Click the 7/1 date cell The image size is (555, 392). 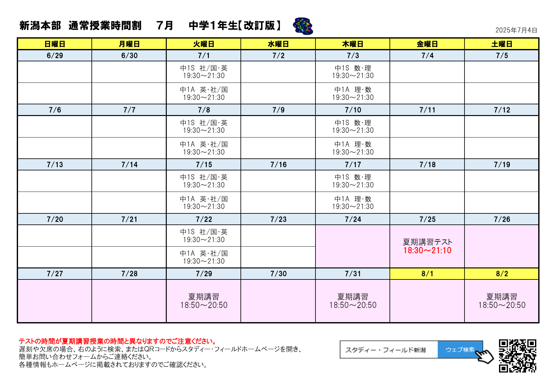point(204,55)
